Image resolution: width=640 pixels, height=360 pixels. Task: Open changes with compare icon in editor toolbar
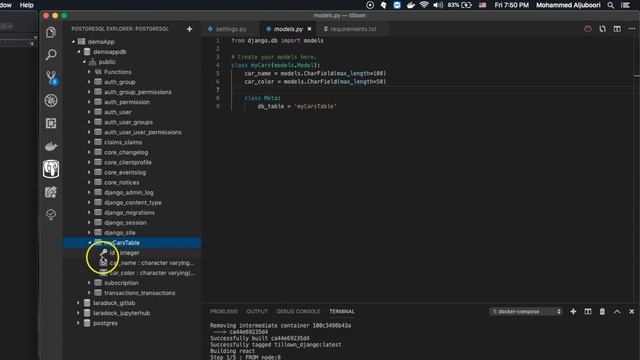[602, 29]
